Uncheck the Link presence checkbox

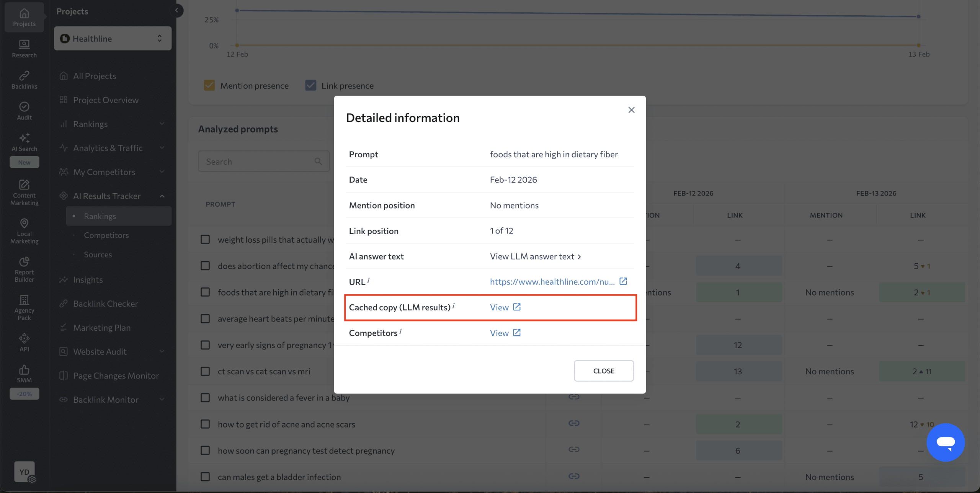pos(310,85)
